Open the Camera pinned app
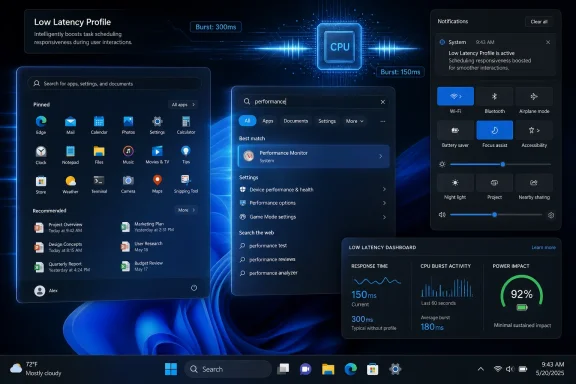 tap(128, 184)
